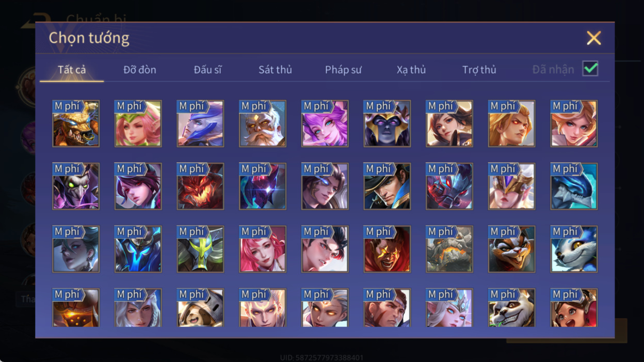Toggle the Đã nhận checkbox
This screenshot has width=644, height=362.
tap(590, 69)
